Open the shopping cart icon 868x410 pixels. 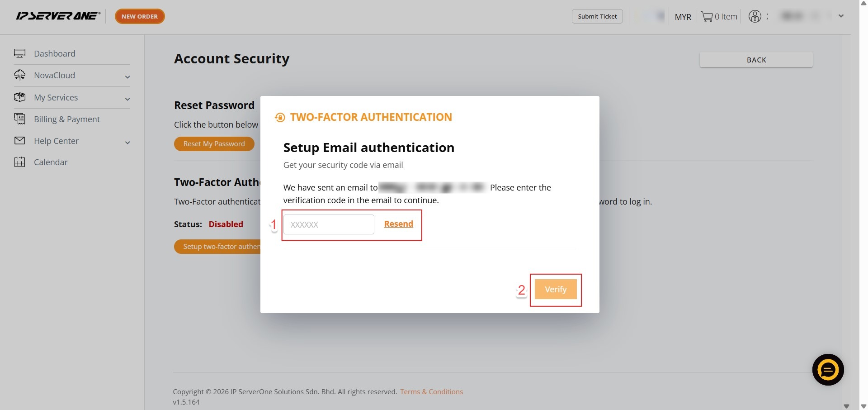(x=707, y=17)
